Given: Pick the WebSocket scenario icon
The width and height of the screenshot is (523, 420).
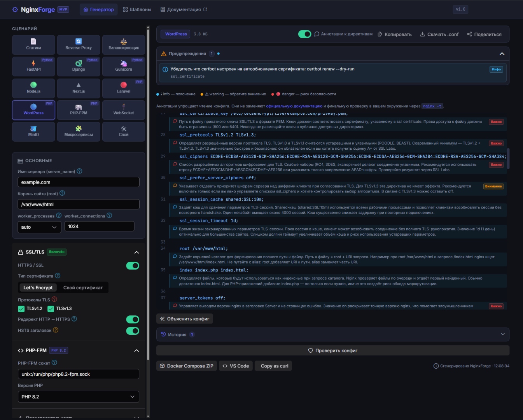Looking at the screenshot, I should pyautogui.click(x=124, y=107).
